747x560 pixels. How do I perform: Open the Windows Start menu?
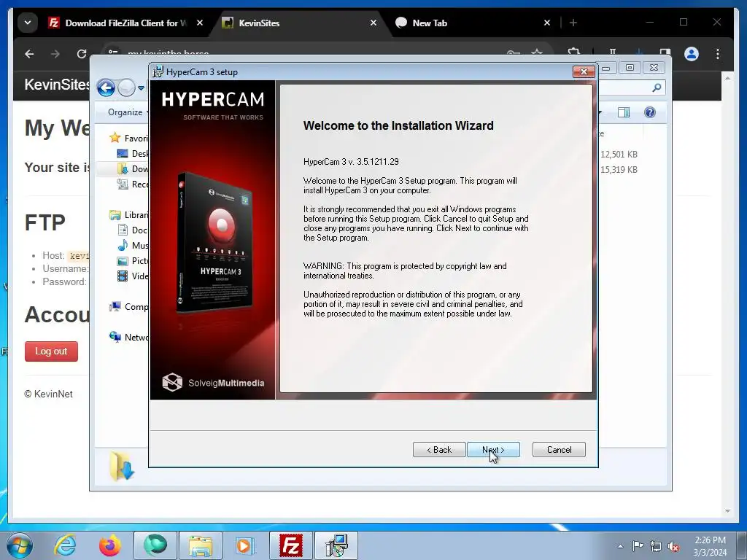click(20, 545)
